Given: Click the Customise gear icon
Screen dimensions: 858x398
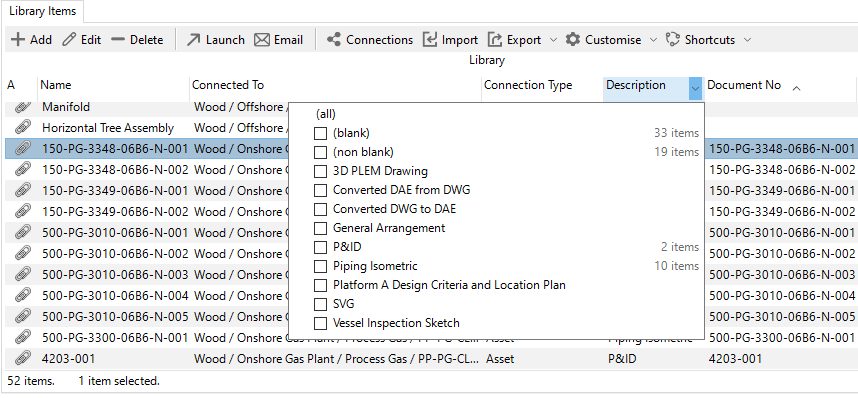Looking at the screenshot, I should pos(572,39).
